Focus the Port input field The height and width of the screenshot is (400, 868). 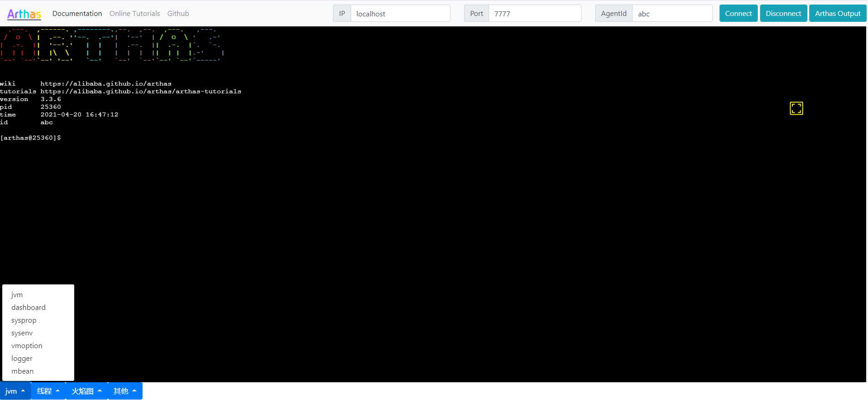(535, 14)
